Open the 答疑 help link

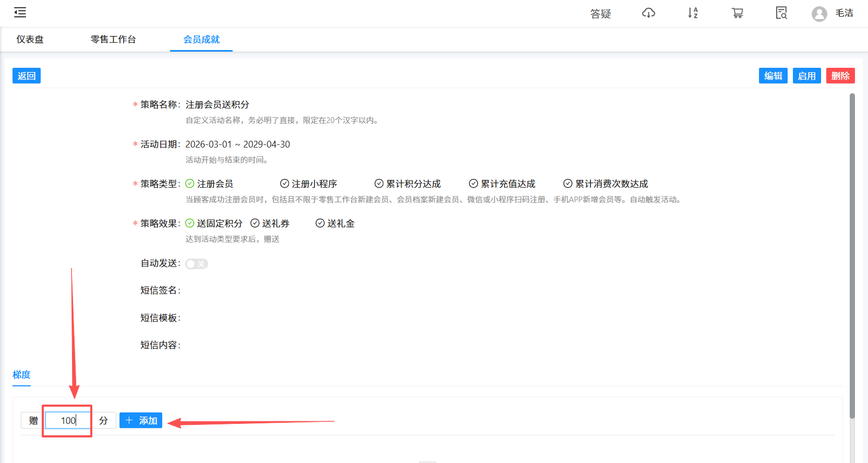click(x=600, y=14)
